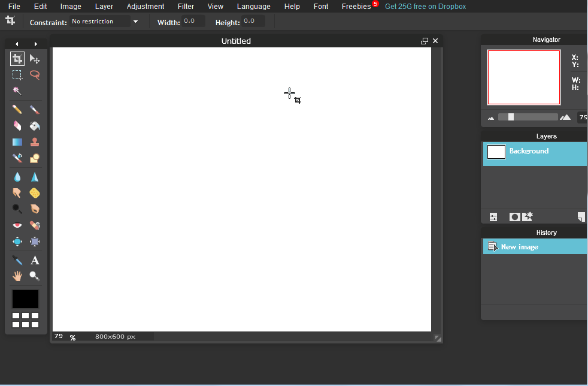The height and width of the screenshot is (386, 588).
Task: Click Get 25G free on Dropbox link
Action: [x=425, y=7]
